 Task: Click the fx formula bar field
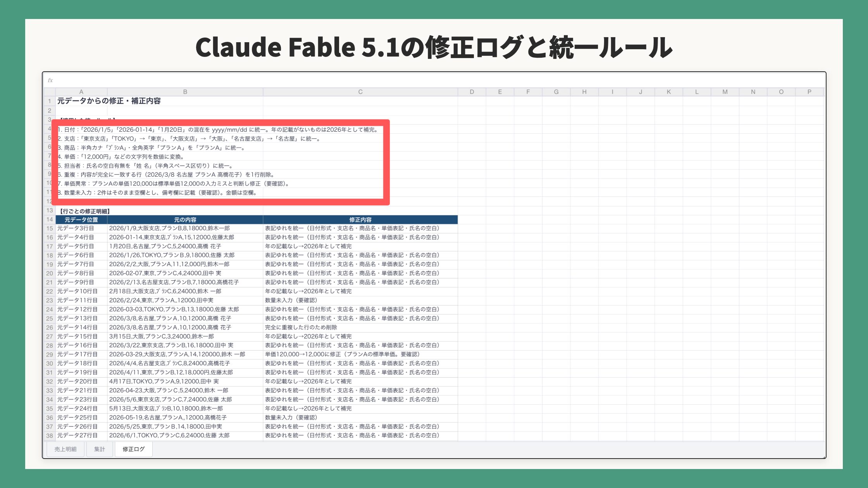click(x=434, y=80)
